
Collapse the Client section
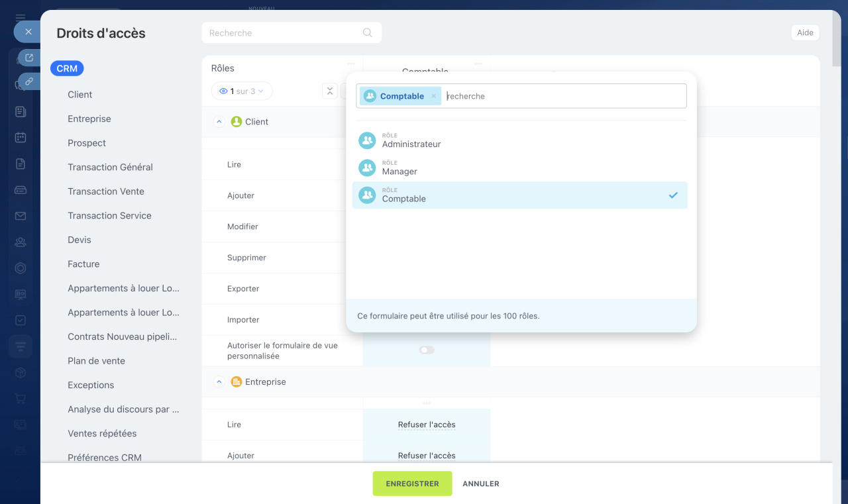coord(219,122)
